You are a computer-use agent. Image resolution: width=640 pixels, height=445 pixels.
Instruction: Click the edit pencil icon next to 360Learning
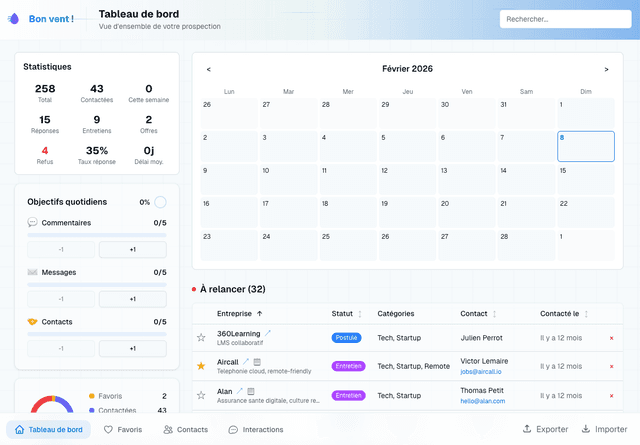point(267,333)
